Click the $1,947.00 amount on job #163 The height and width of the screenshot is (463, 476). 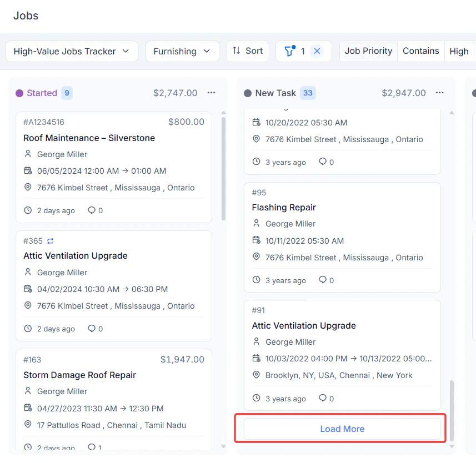pyautogui.click(x=182, y=360)
